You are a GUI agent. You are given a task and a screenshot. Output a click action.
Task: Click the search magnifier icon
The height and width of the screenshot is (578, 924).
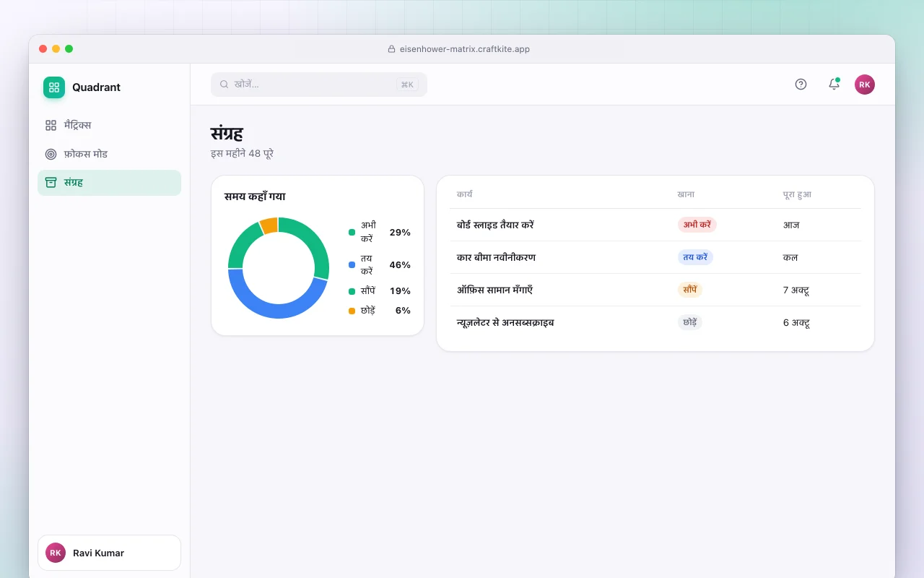(225, 85)
